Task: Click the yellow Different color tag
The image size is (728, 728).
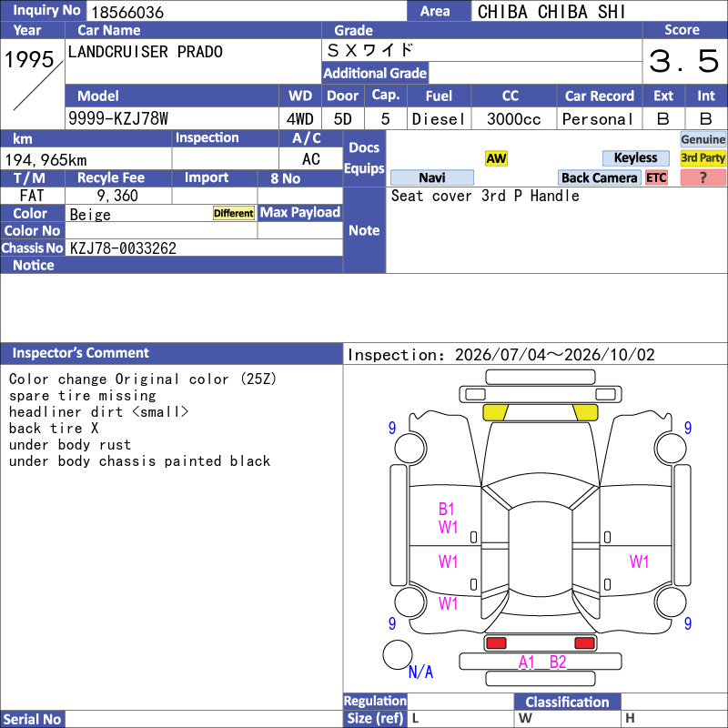Action: [x=234, y=213]
